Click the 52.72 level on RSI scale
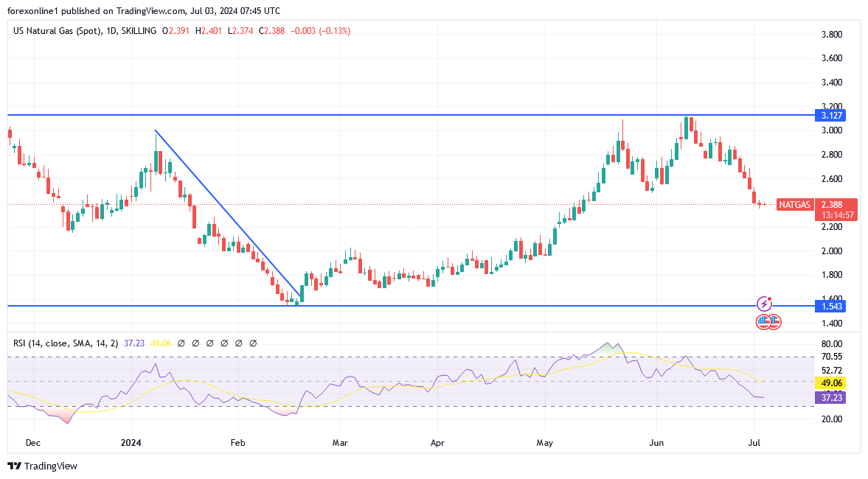The image size is (868, 479). (x=832, y=370)
